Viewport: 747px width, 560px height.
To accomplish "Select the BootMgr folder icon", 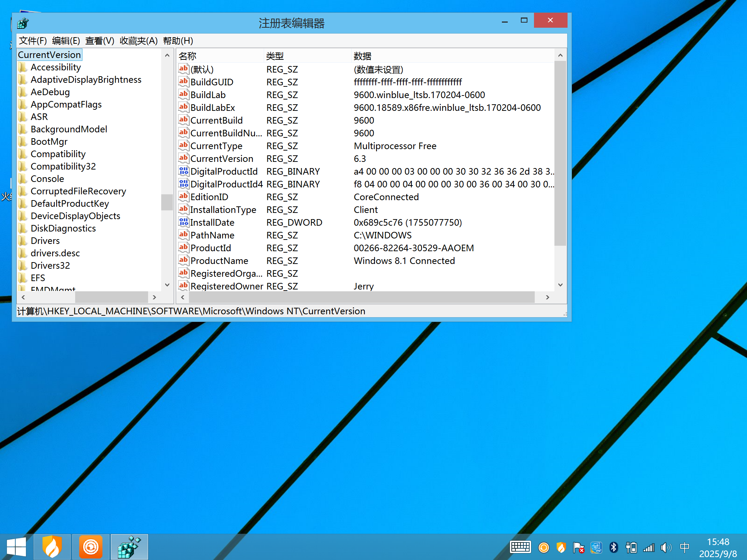I will pyautogui.click(x=23, y=142).
